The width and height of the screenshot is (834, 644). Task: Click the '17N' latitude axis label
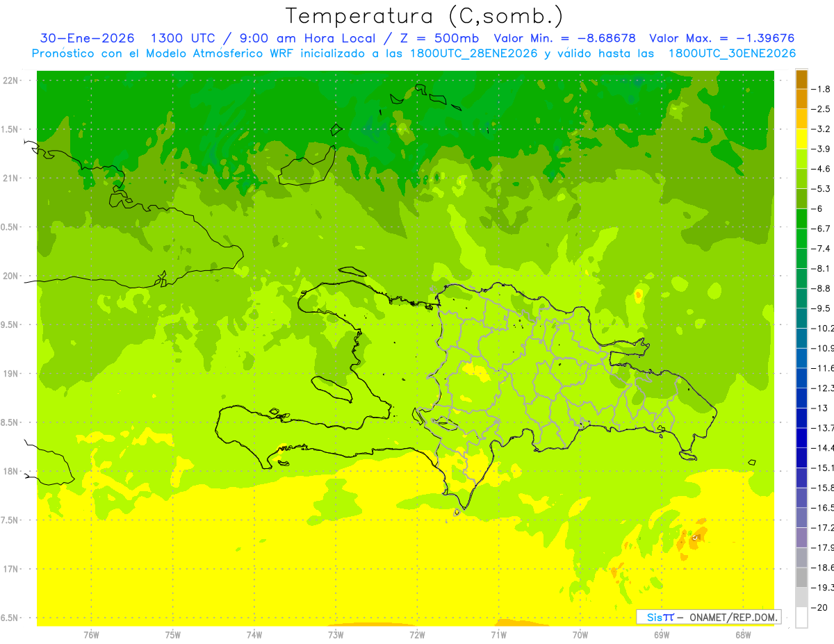(x=10, y=569)
